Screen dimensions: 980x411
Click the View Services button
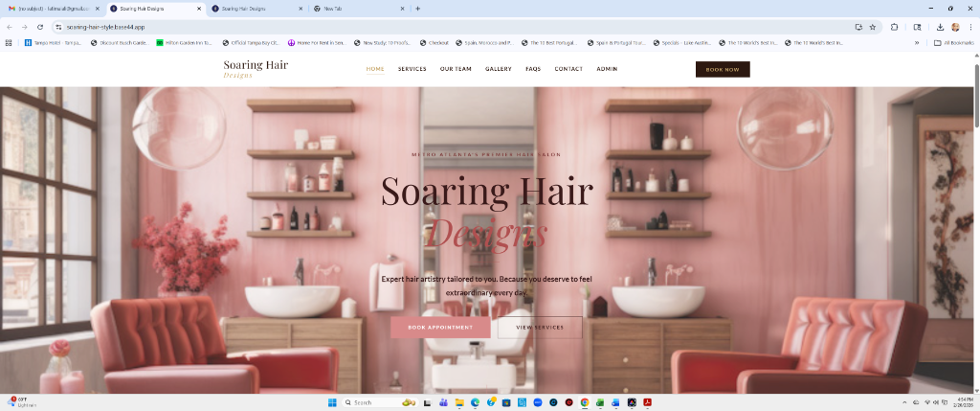[540, 328]
